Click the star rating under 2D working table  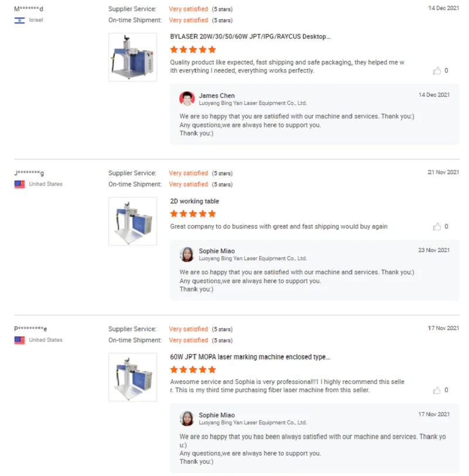(x=193, y=214)
